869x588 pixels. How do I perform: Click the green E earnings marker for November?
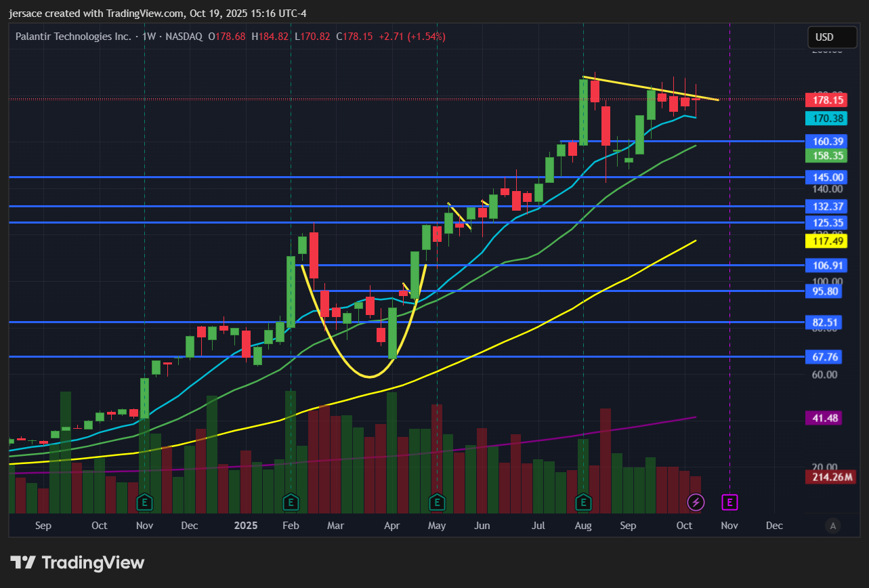(x=144, y=503)
